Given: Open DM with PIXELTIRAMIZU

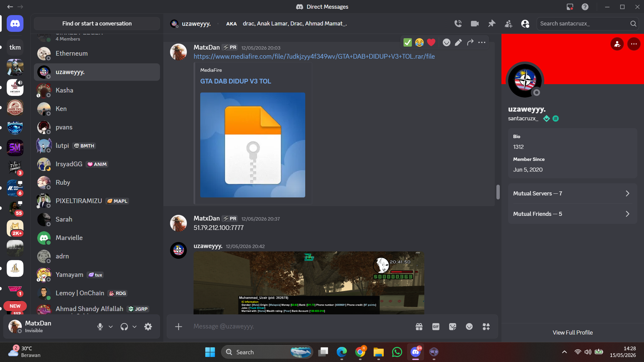Looking at the screenshot, I should pos(97,201).
